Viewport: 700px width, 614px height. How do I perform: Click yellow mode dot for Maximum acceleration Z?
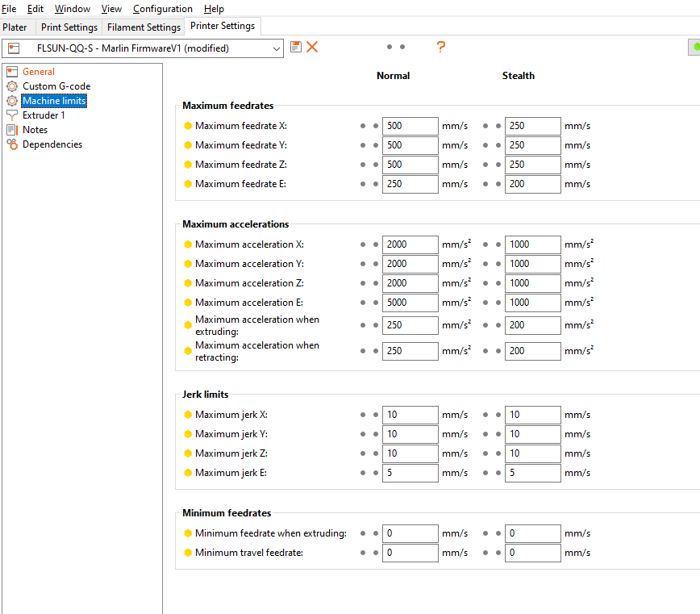coord(188,283)
